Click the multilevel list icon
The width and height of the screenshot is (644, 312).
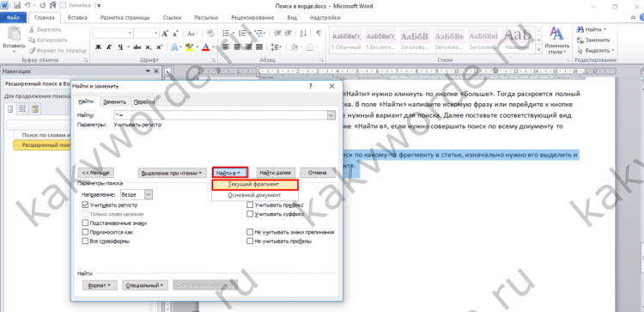(x=258, y=34)
